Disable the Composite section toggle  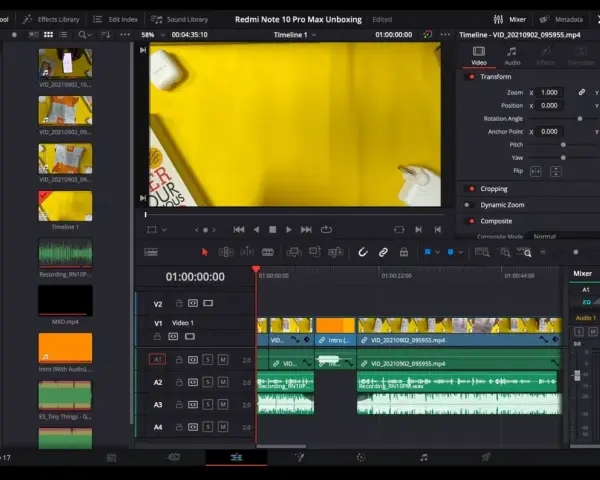coord(471,221)
